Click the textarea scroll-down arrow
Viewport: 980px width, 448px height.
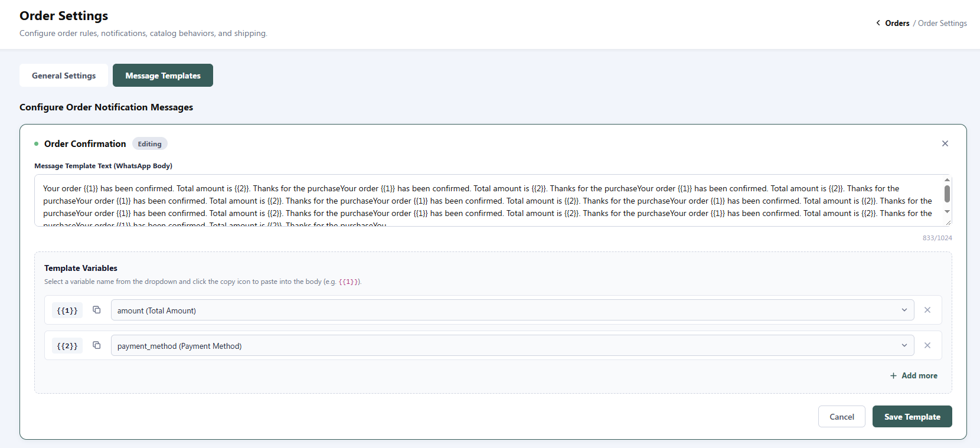click(947, 212)
